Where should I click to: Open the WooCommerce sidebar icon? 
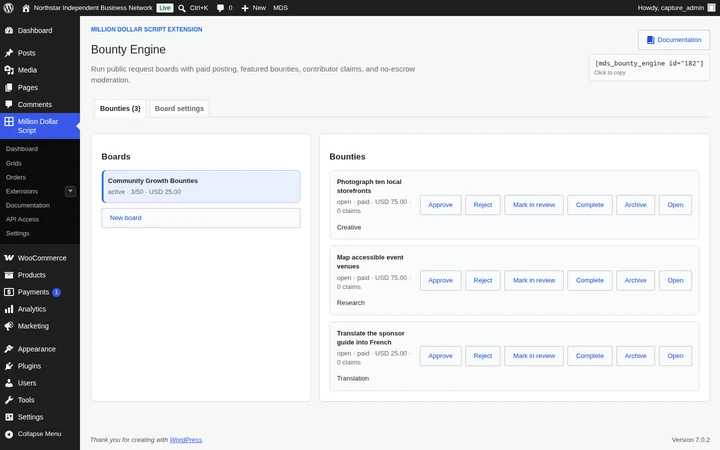(x=9, y=258)
